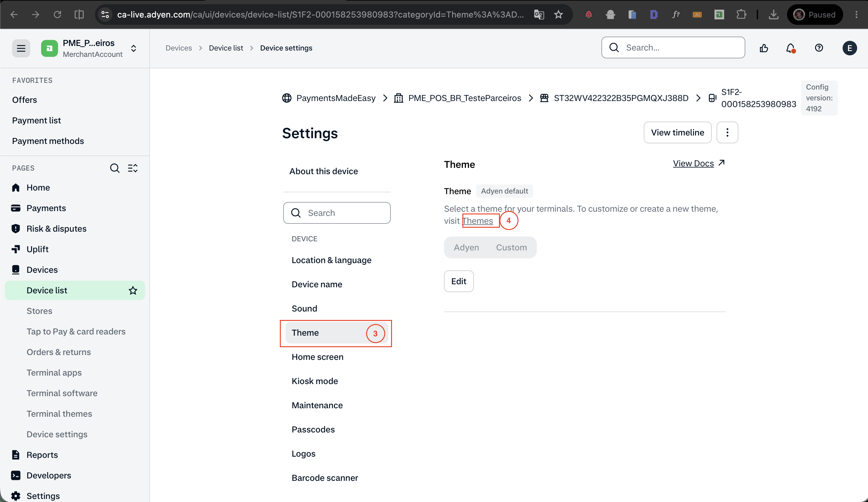This screenshot has height=502, width=868.
Task: Open View Docs link
Action: (699, 163)
